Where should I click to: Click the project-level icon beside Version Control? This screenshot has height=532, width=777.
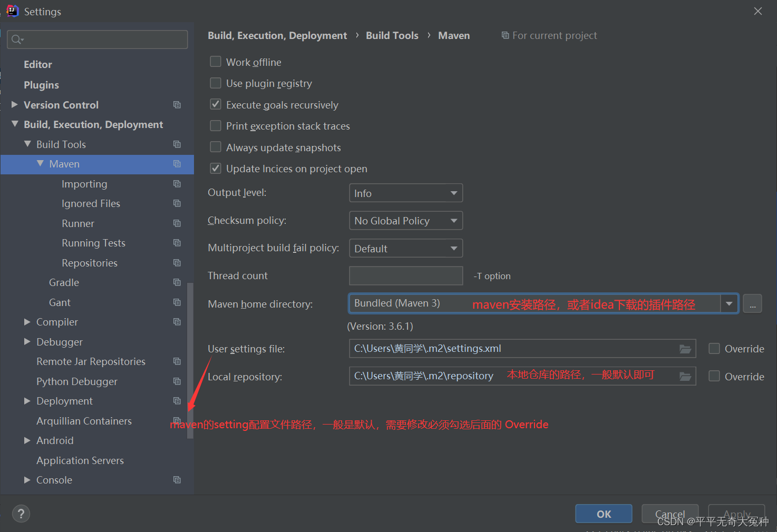[x=177, y=105]
